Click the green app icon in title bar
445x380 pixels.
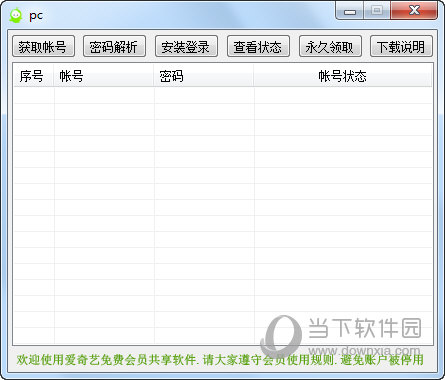pyautogui.click(x=16, y=16)
